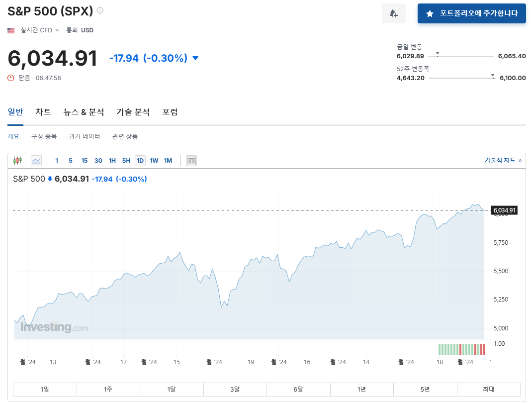Click the info icon beside S&P 500 (SPX)

tap(100, 10)
